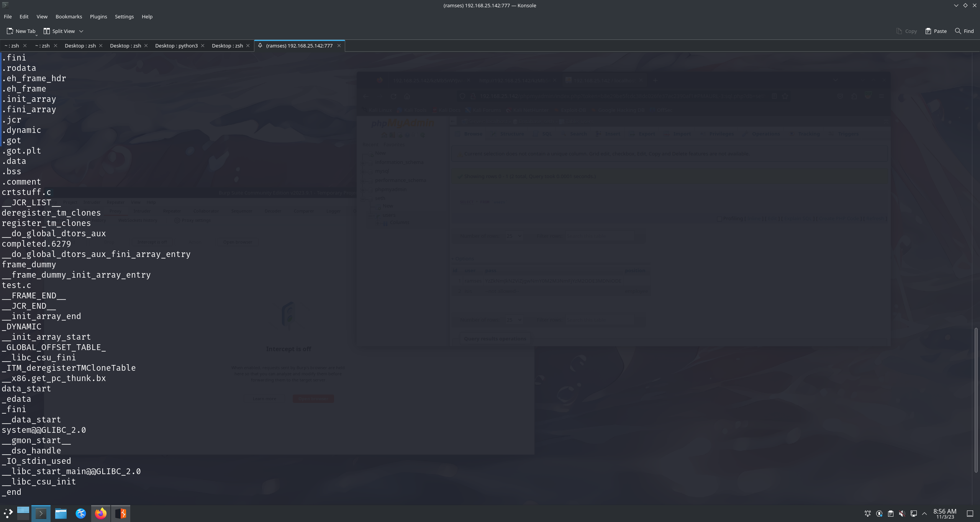Screen dimensions: 980x522
Task: Expand the hidden system tray icons arrow
Action: click(x=924, y=514)
